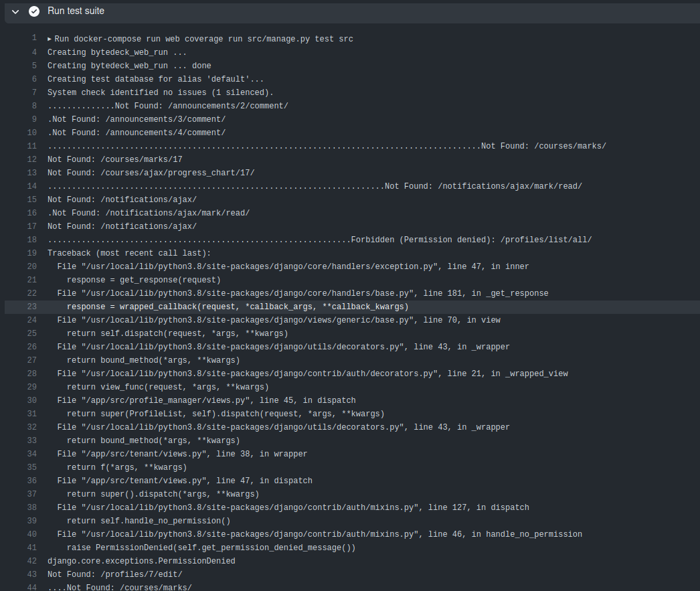The image size is (700, 591).
Task: Open log line number 1
Action: [x=34, y=38]
